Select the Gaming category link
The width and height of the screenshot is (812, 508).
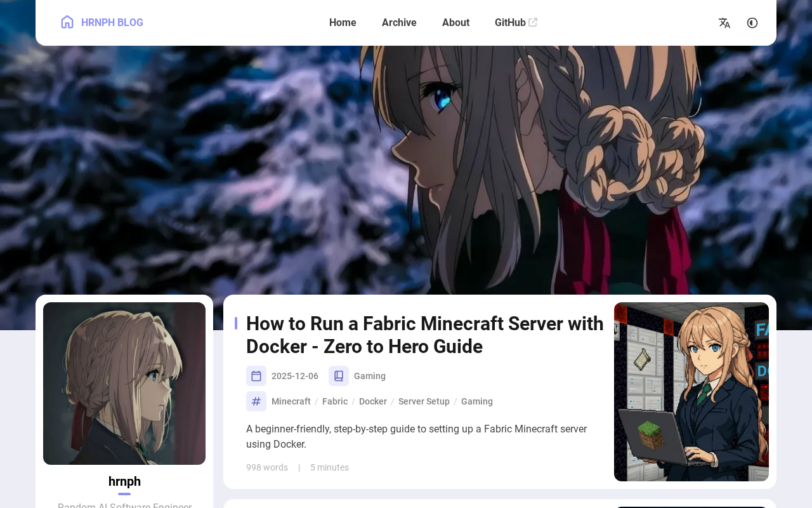coord(370,376)
